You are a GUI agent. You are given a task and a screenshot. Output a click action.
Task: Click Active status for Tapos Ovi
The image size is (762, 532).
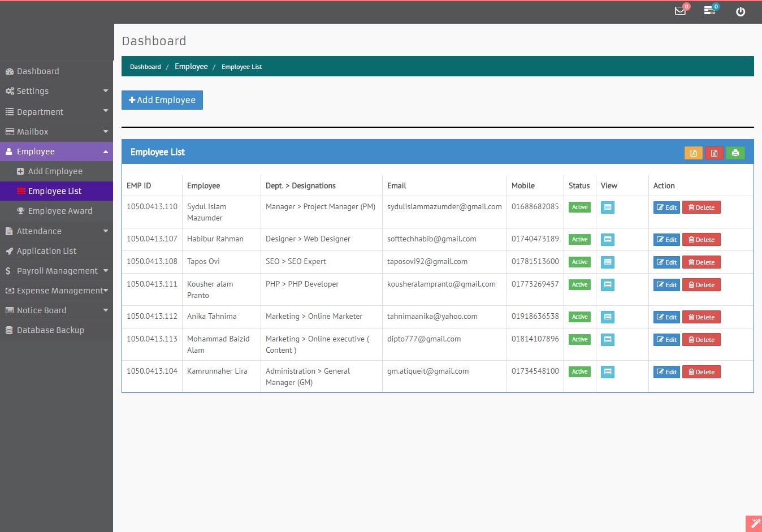[x=579, y=262]
